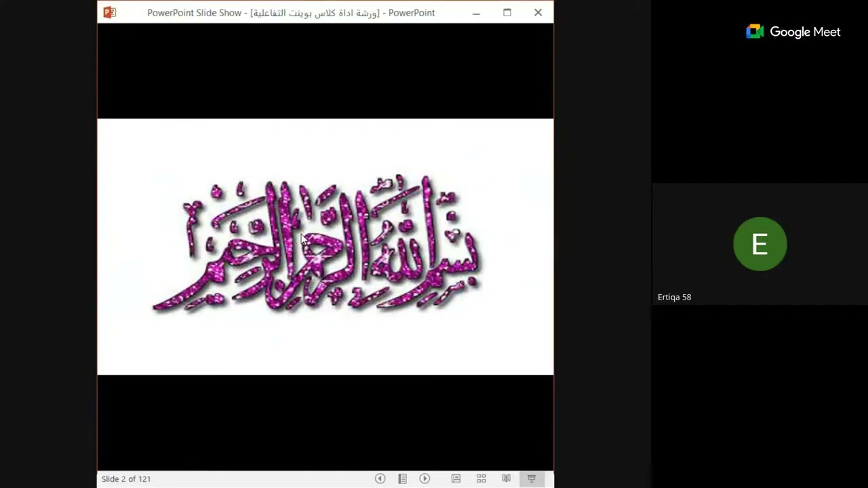Switch to Slide Sorter view icon
The height and width of the screenshot is (488, 868).
[x=481, y=479]
